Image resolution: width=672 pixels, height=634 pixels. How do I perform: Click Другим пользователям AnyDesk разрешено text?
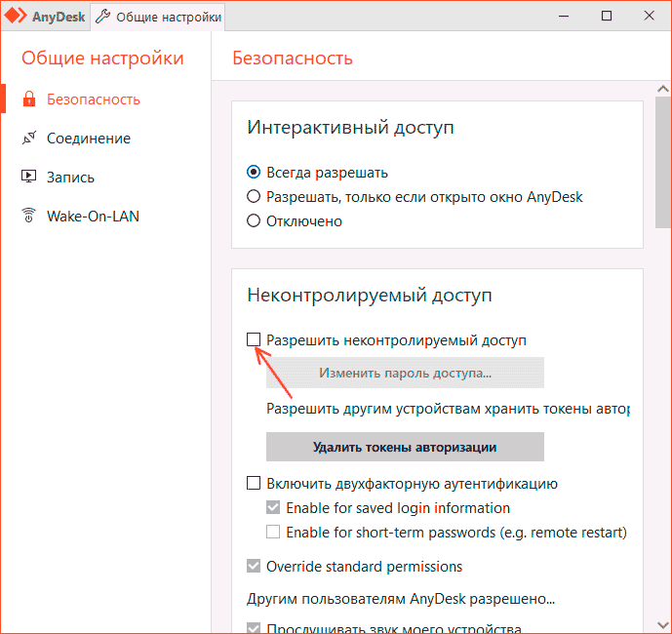(x=401, y=599)
